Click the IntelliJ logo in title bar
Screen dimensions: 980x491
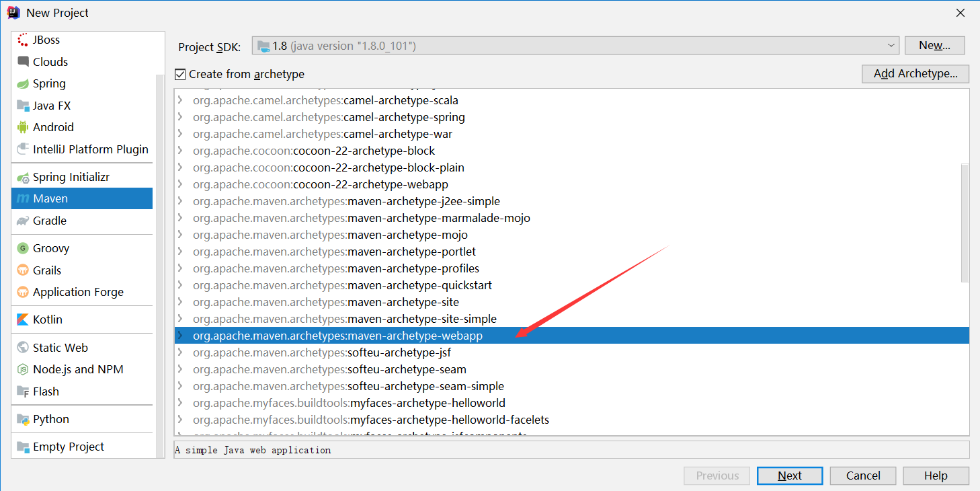(x=13, y=12)
